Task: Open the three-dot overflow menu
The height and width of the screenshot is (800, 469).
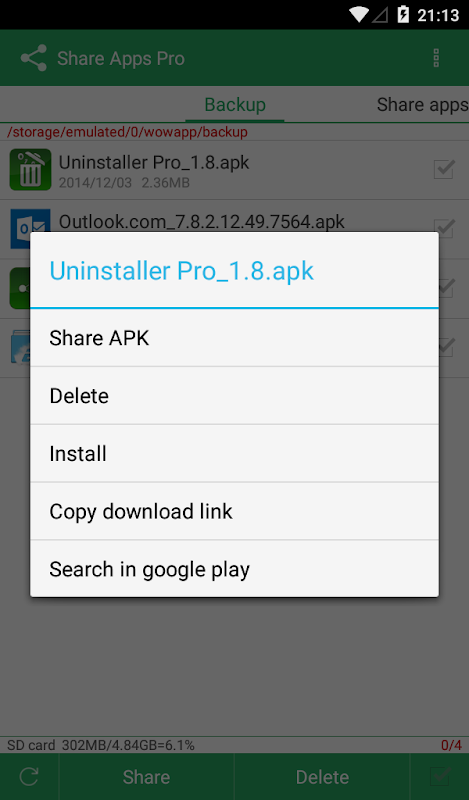Action: click(x=436, y=58)
